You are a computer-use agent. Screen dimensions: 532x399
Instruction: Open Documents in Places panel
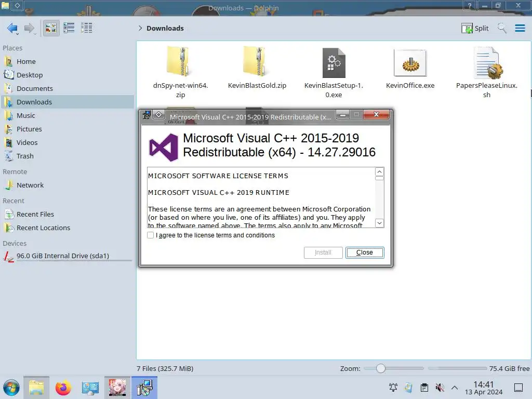pos(67,88)
